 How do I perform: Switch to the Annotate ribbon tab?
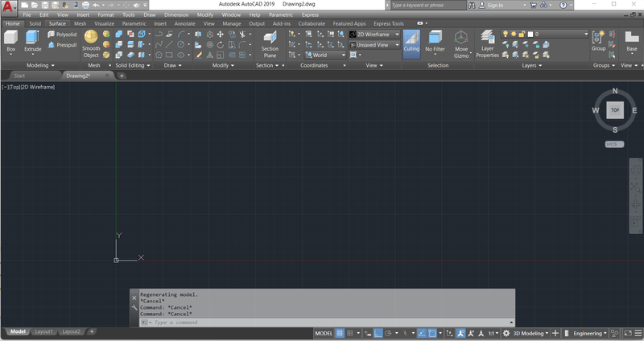click(185, 24)
